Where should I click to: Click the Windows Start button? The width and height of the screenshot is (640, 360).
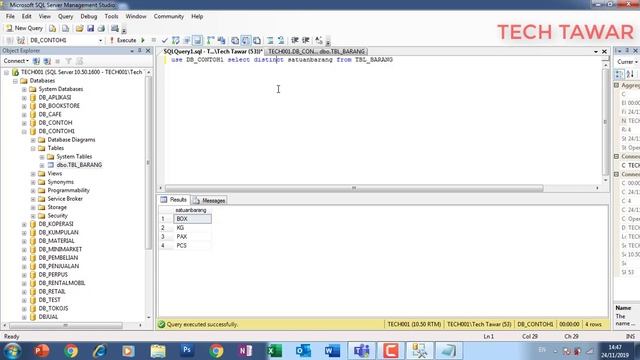point(12,351)
